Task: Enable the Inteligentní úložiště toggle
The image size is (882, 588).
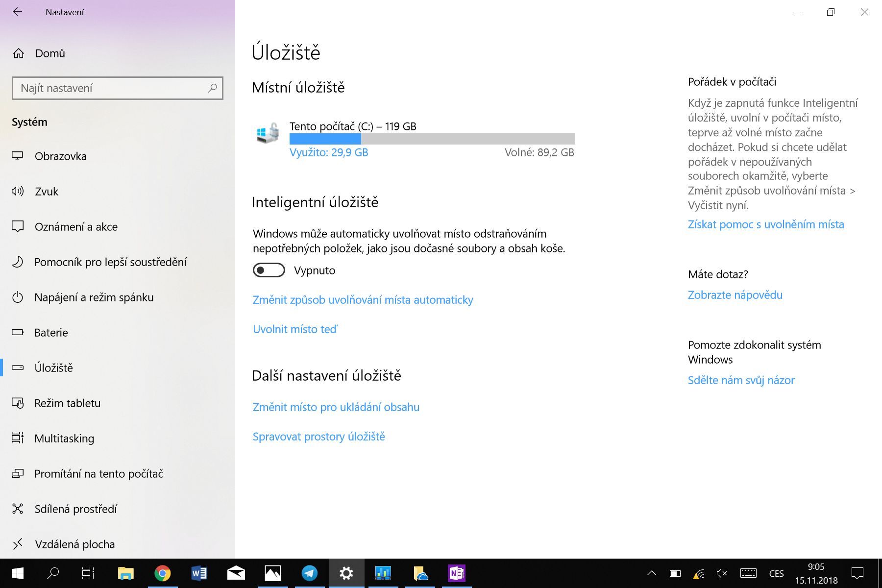Action: 269,270
